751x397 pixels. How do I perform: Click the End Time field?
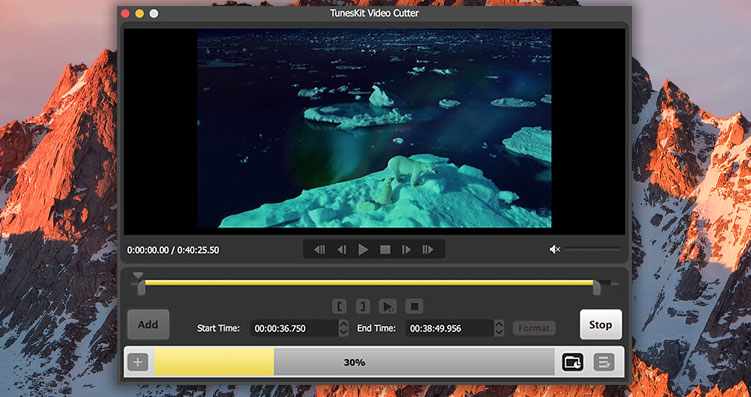coord(450,329)
